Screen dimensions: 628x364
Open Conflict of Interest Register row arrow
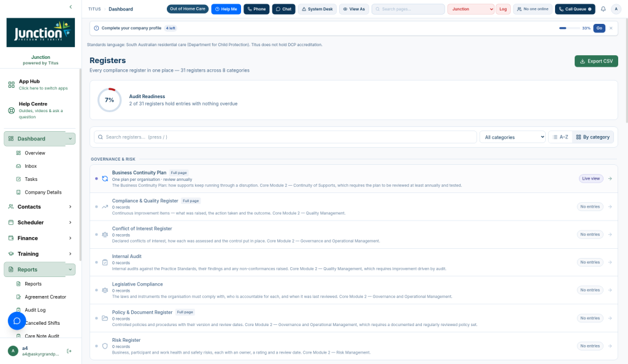click(610, 235)
